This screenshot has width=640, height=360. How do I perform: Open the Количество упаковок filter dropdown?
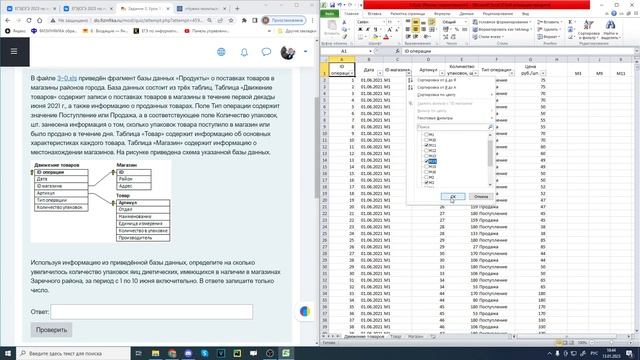pyautogui.click(x=476, y=73)
